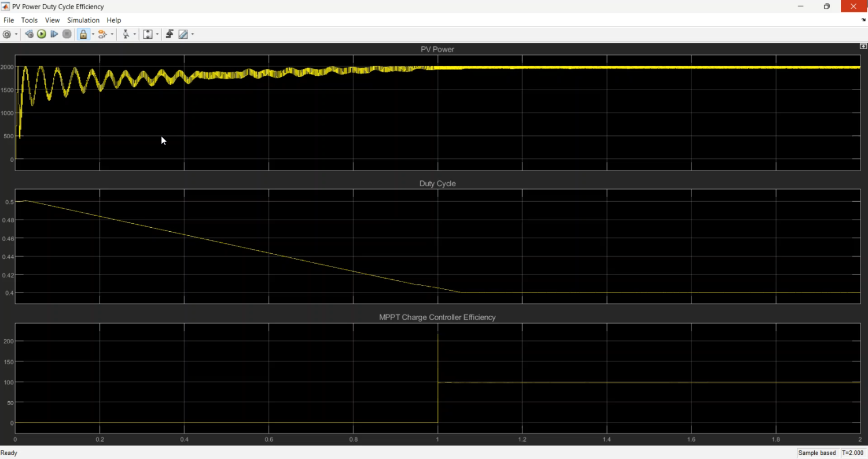Click the Scale Axes Limits icon
This screenshot has height=459, width=868.
(x=148, y=34)
